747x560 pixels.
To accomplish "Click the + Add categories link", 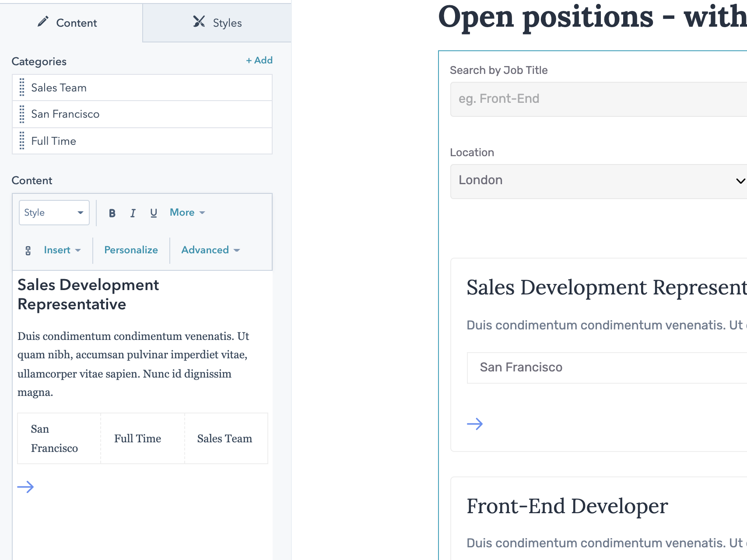I will pos(259,60).
